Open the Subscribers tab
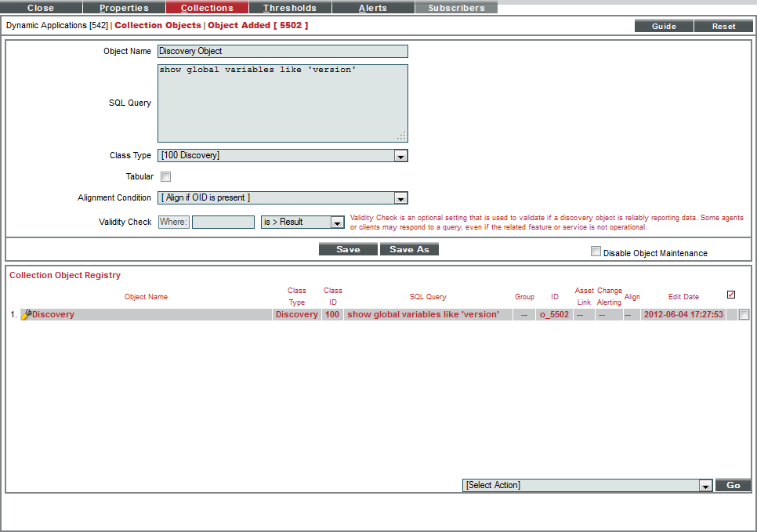The image size is (757, 532). pos(455,7)
